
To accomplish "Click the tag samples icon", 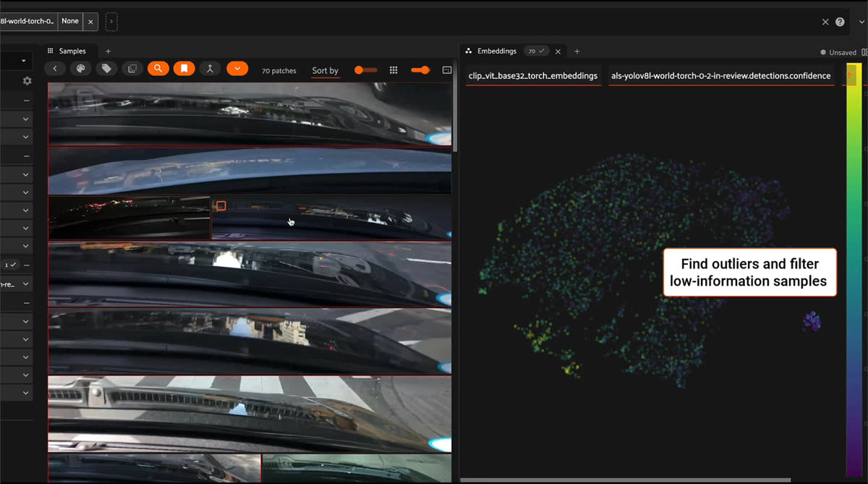I will coord(106,69).
